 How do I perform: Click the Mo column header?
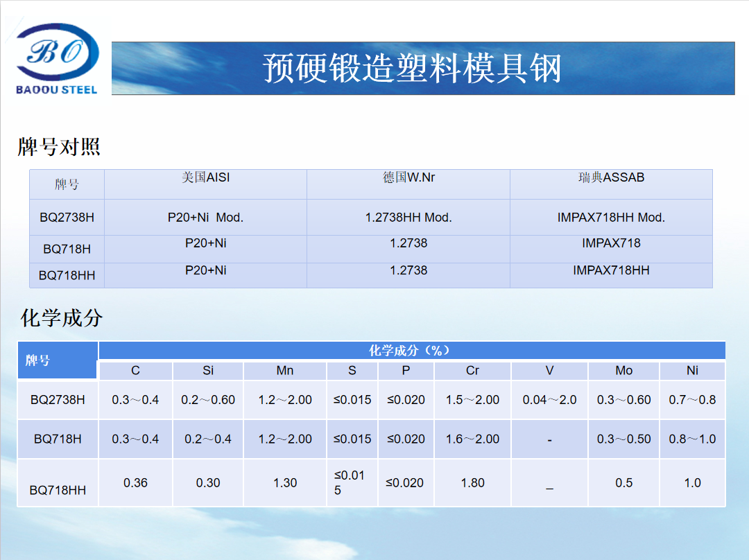point(623,371)
